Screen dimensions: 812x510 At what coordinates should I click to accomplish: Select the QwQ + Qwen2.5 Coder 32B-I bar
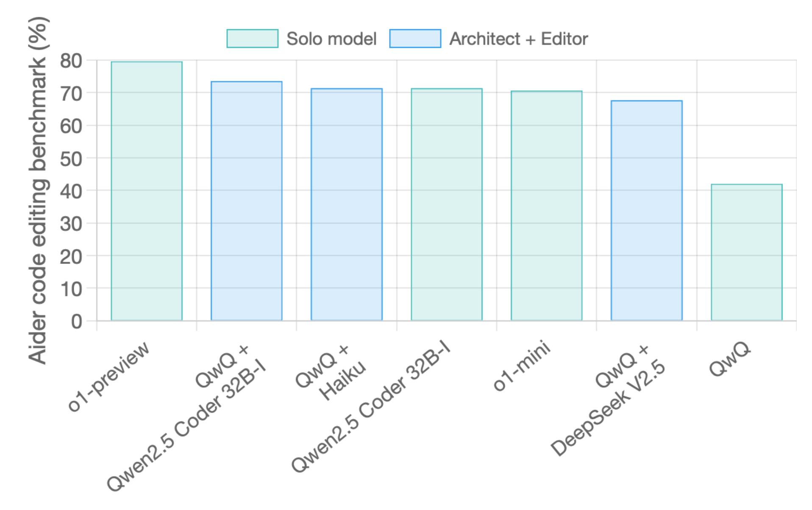tap(247, 201)
